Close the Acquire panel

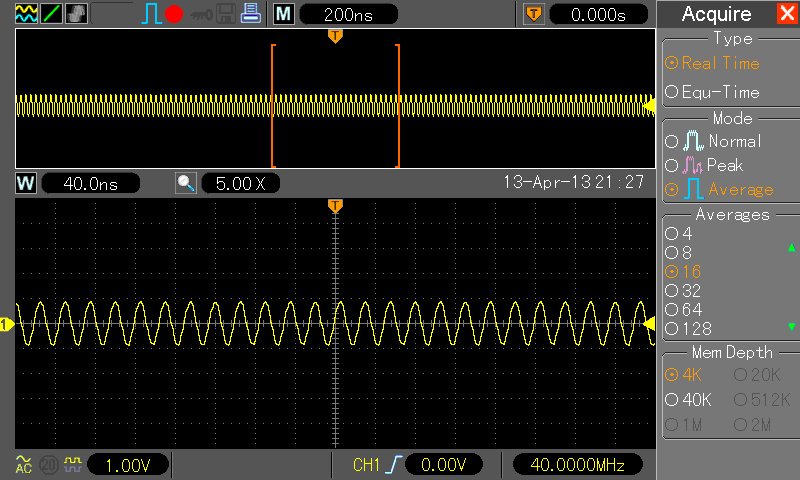pyautogui.click(x=788, y=13)
